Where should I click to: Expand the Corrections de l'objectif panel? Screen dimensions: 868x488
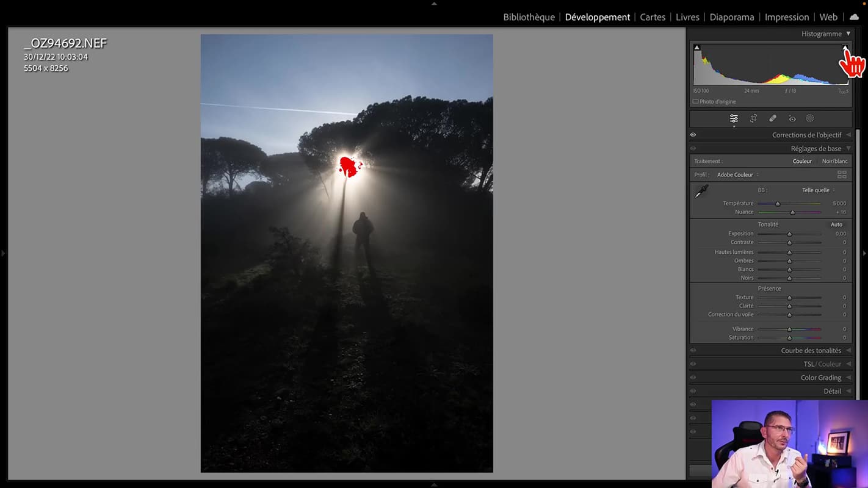coord(848,135)
